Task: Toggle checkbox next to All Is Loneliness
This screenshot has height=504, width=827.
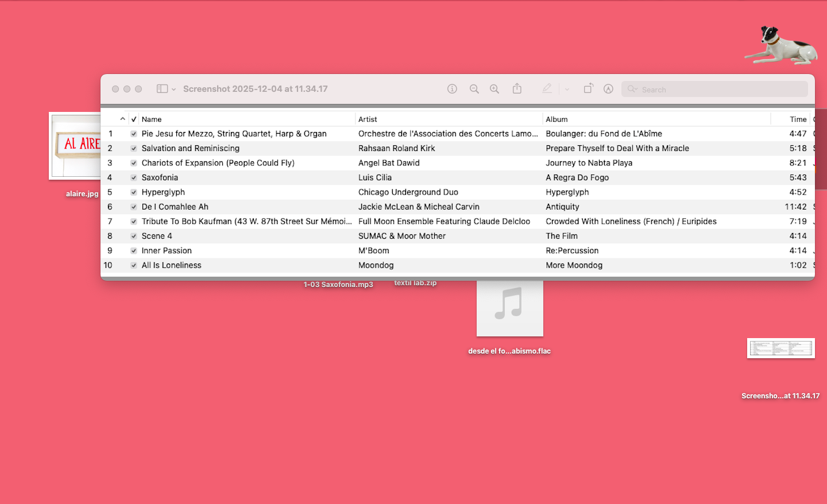Action: 134,266
